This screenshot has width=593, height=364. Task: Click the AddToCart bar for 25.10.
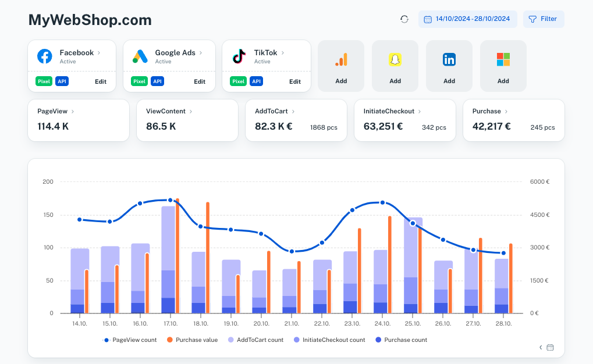411,247
